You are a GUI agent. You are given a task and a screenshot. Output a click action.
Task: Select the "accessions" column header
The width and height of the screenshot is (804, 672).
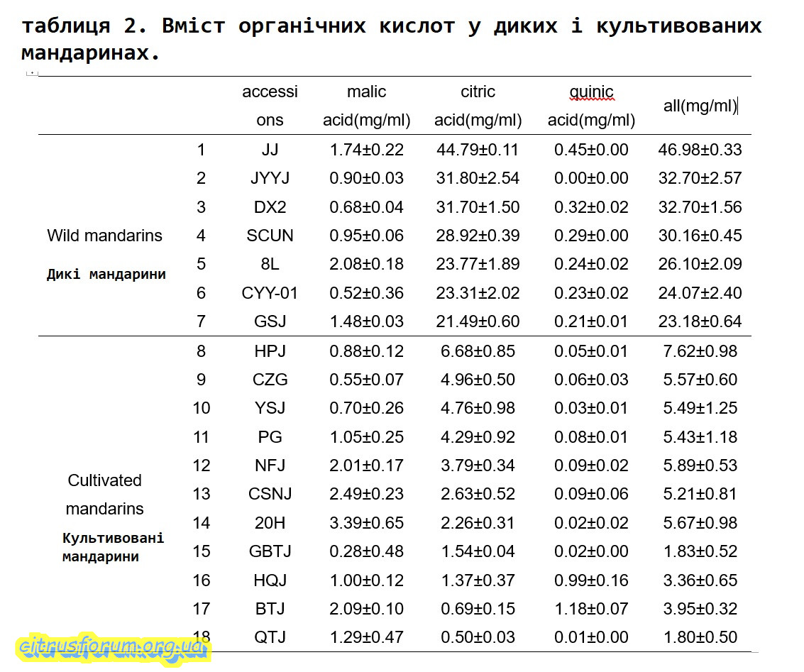(270, 106)
